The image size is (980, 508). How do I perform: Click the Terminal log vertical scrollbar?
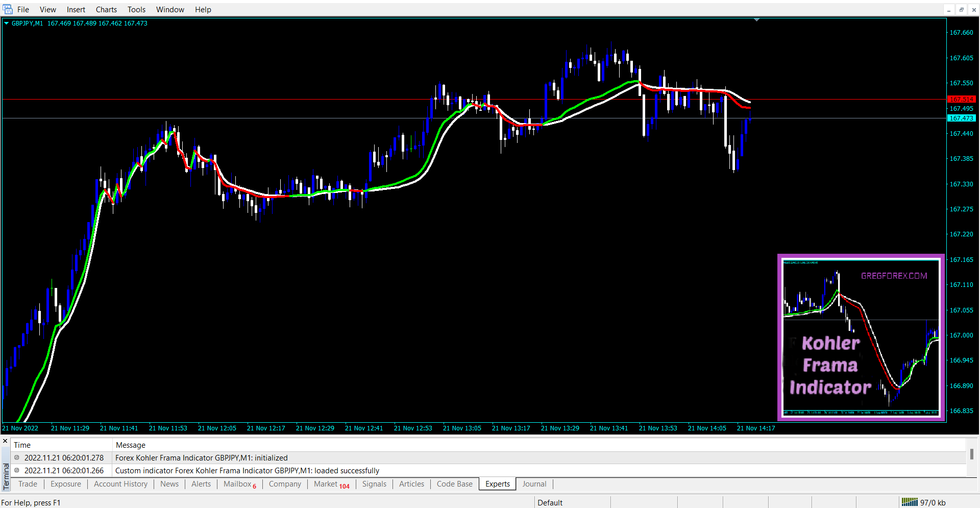(x=971, y=454)
